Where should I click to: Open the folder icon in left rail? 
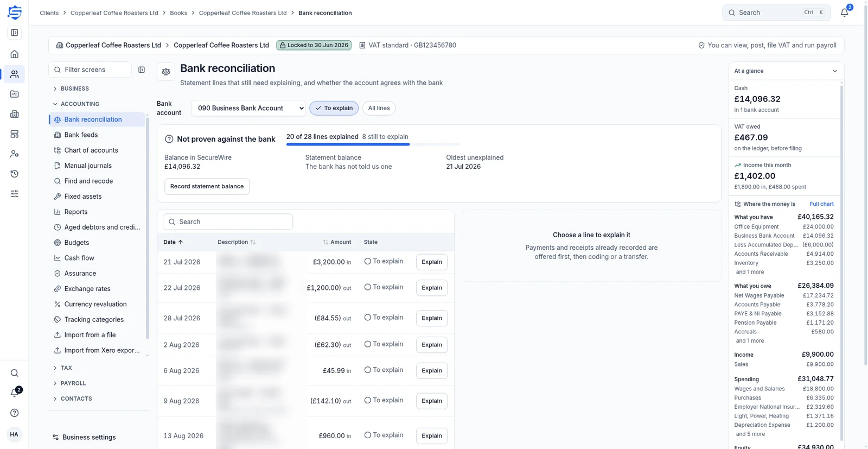(x=15, y=94)
